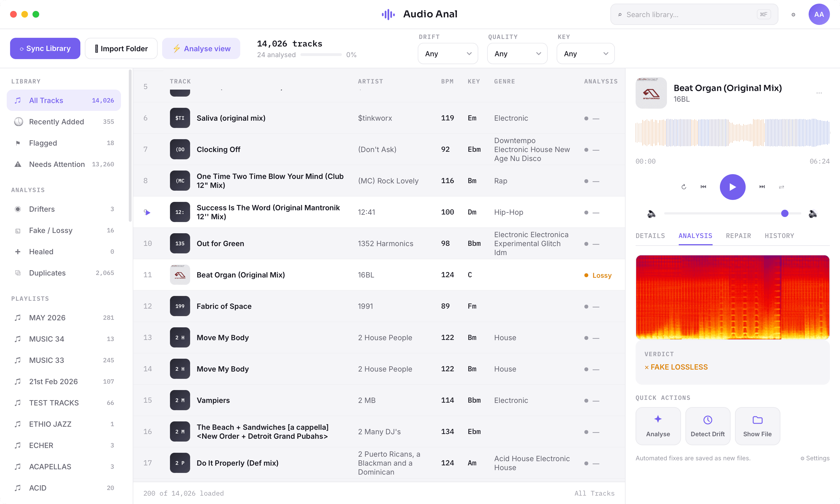Click the Show File quick action

(757, 426)
